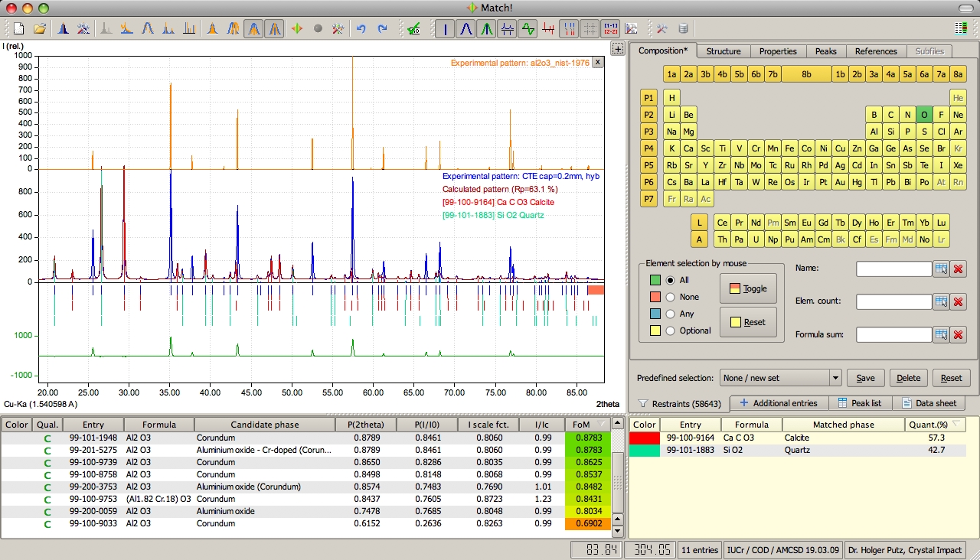The height and width of the screenshot is (560, 980).
Task: Click the green checkmark toolbar icon
Action: pos(413,29)
